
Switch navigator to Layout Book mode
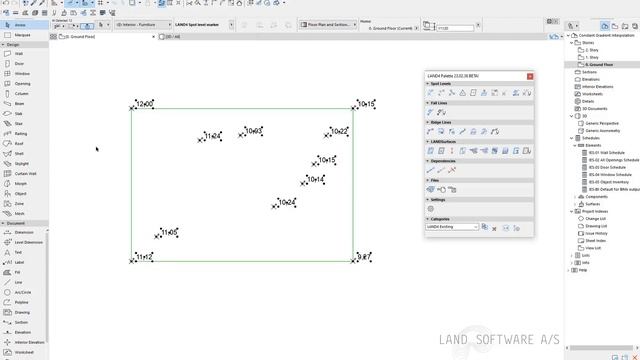click(x=625, y=26)
